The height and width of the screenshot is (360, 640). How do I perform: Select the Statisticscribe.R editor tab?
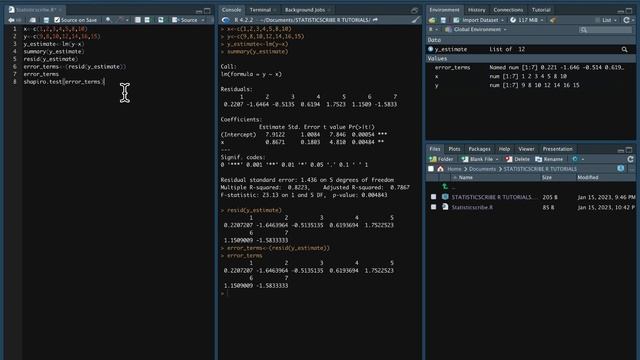36,9
